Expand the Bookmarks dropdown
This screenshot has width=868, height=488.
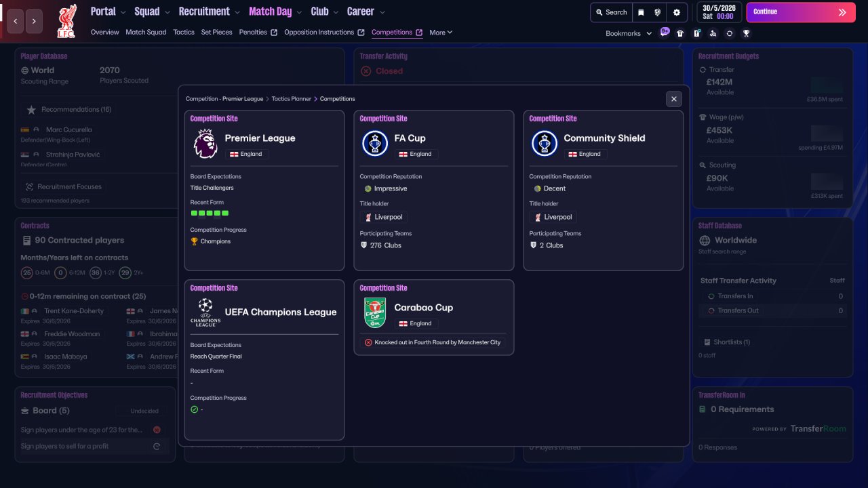[649, 33]
